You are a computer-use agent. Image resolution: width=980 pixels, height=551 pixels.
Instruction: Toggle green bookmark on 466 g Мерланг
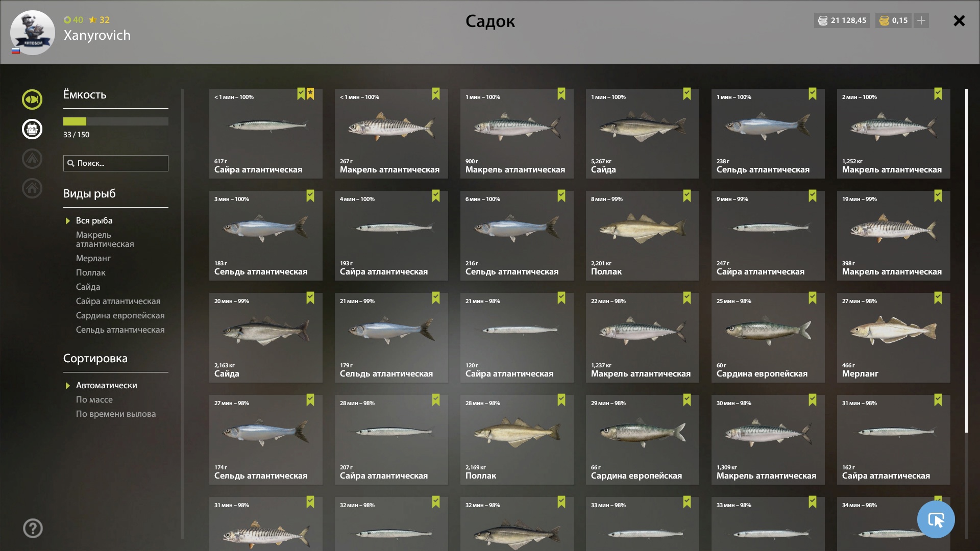point(938,298)
